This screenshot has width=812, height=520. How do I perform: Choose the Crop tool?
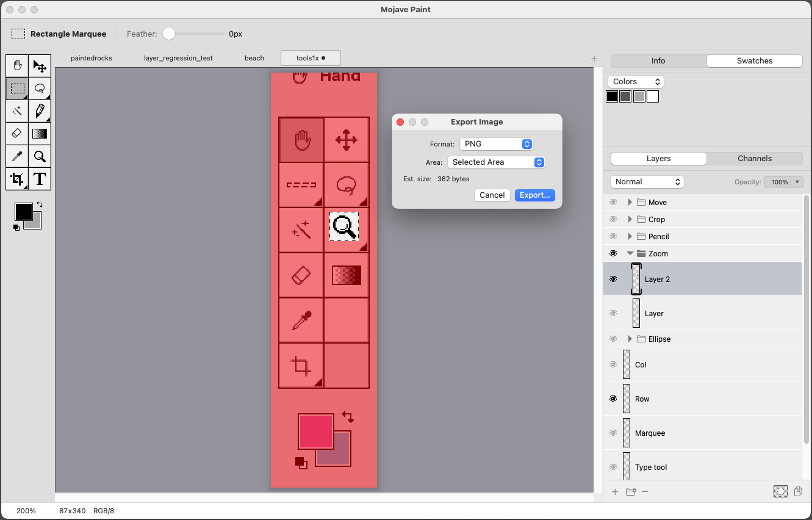tap(17, 179)
